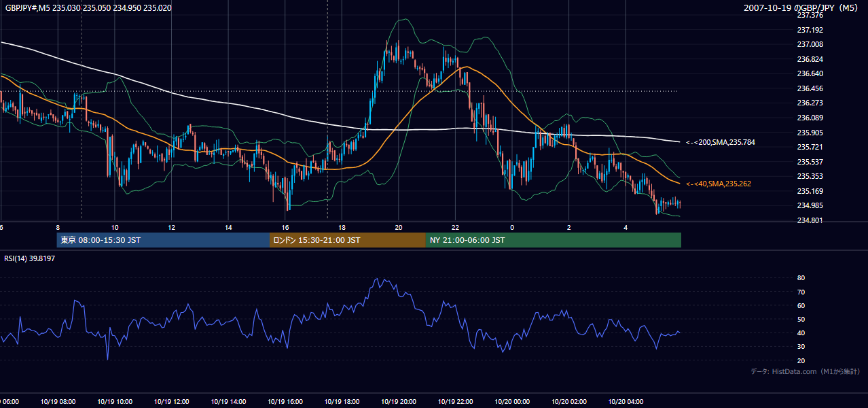
Task: Click the date label 10/19 16:00
Action: [285, 402]
